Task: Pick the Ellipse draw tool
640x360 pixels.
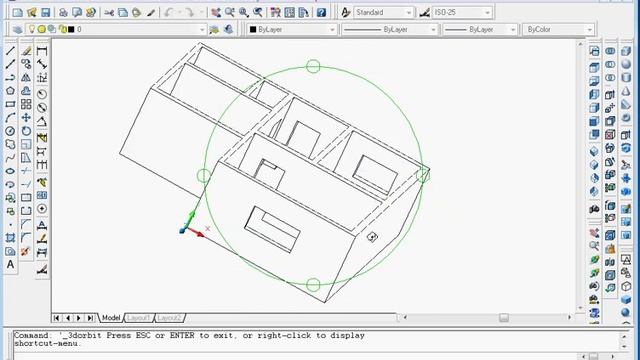Action: [x=10, y=171]
